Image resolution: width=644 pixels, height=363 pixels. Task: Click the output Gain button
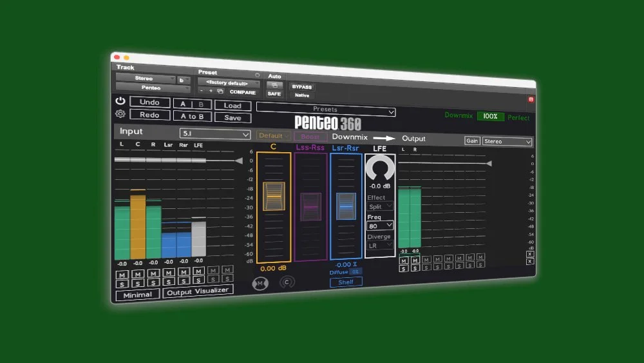(x=472, y=141)
